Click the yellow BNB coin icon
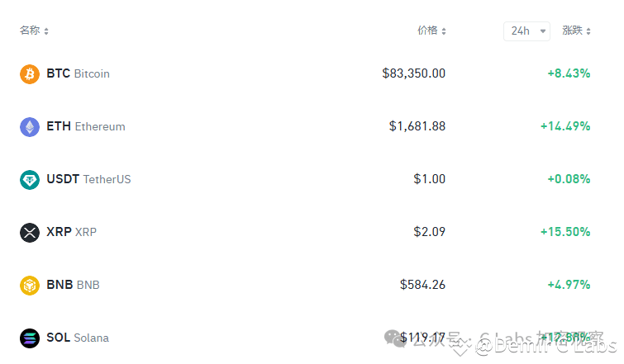Viewport: 624px width, 364px height. tap(30, 286)
